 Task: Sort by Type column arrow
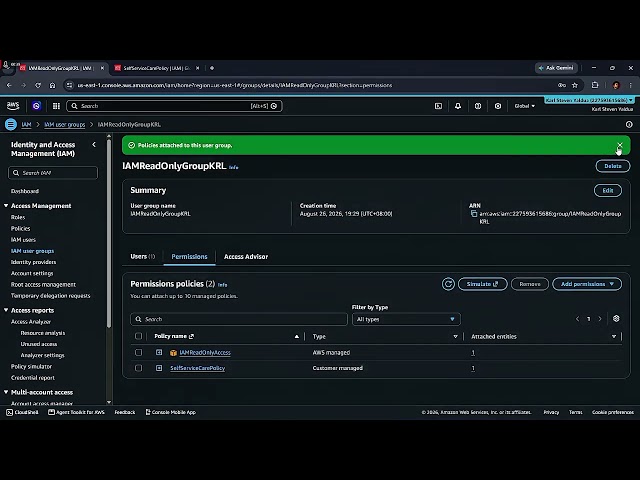(x=456, y=336)
